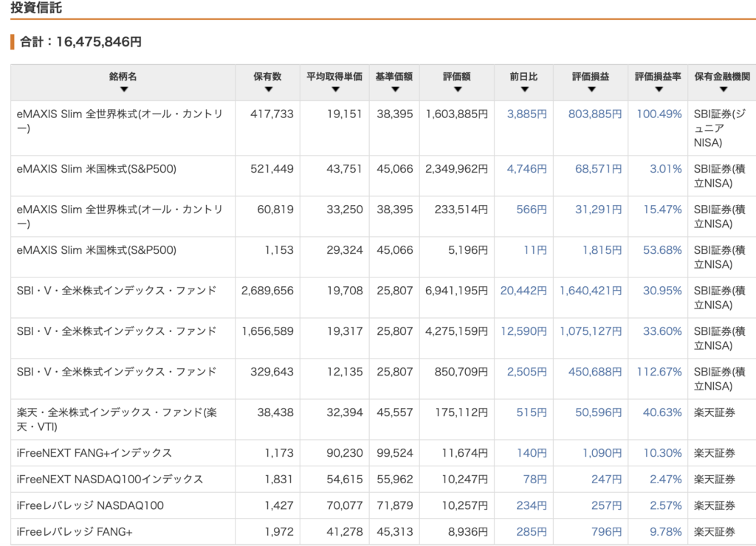Image resolution: width=756 pixels, height=546 pixels.
Task: Click total 合計：16,475,846円
Action: click(81, 42)
